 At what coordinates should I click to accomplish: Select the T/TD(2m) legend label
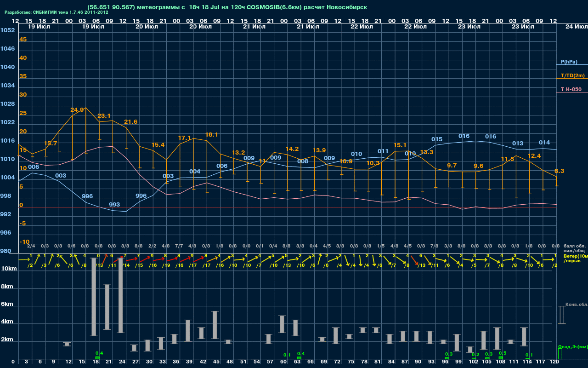[x=573, y=75]
